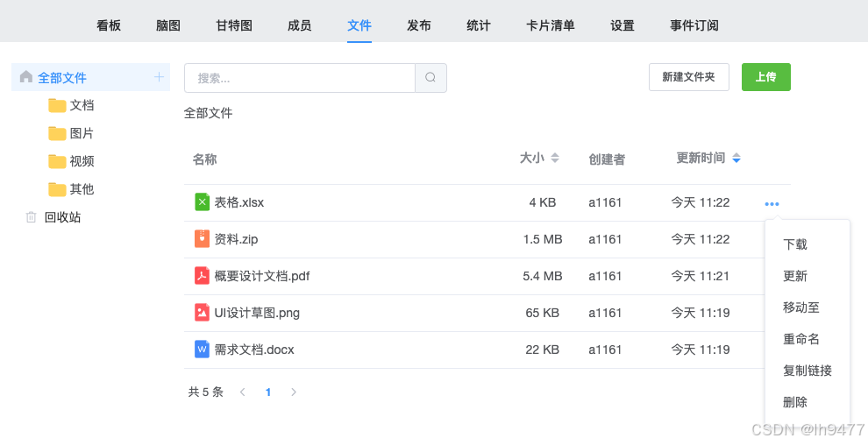This screenshot has width=868, height=445.
Task: Open the three-dots menu for 表格.xlsx
Action: tap(772, 204)
